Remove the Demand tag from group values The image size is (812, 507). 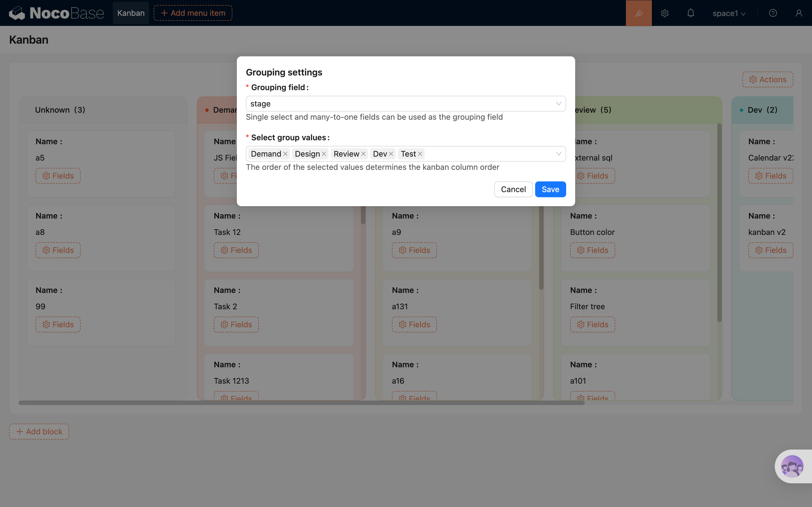point(286,154)
